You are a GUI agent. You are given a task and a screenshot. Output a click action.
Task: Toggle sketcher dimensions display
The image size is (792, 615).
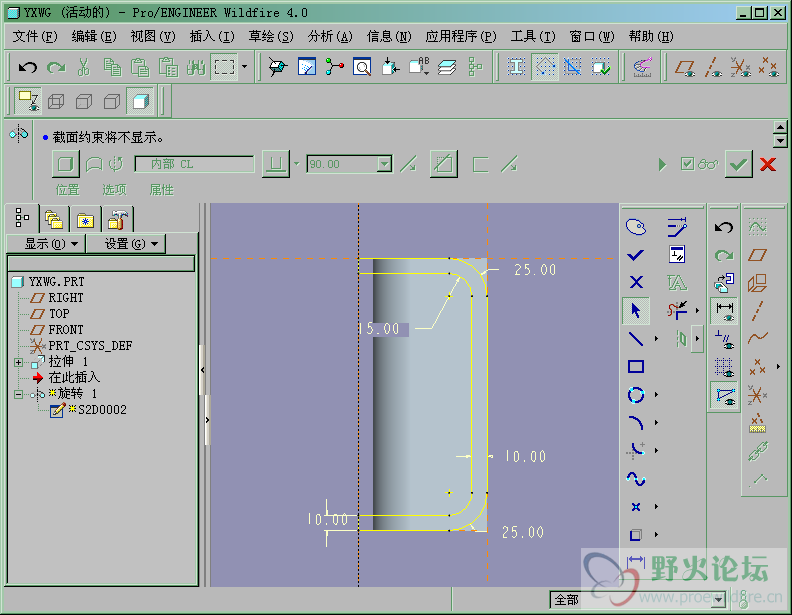tap(724, 311)
